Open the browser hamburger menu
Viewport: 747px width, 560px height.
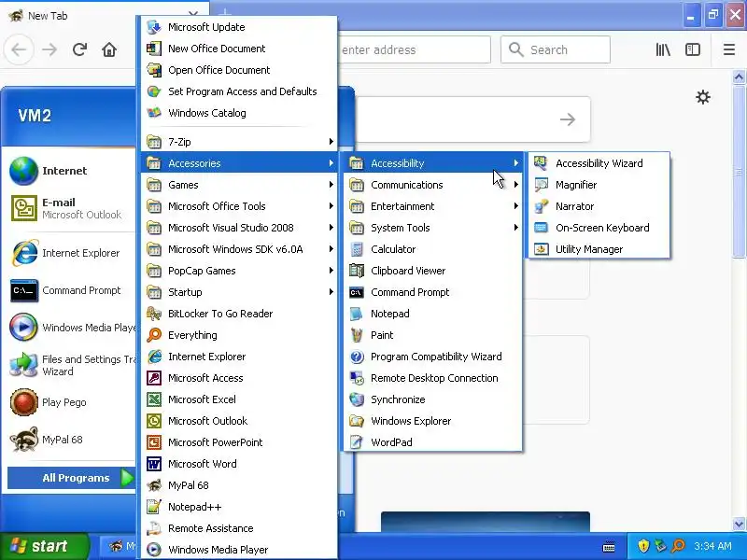tap(729, 49)
